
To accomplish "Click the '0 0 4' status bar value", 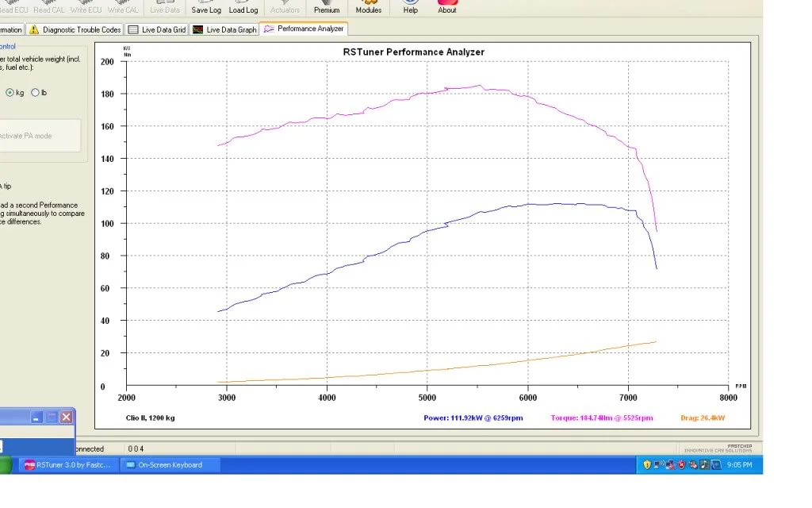I will pyautogui.click(x=136, y=449).
